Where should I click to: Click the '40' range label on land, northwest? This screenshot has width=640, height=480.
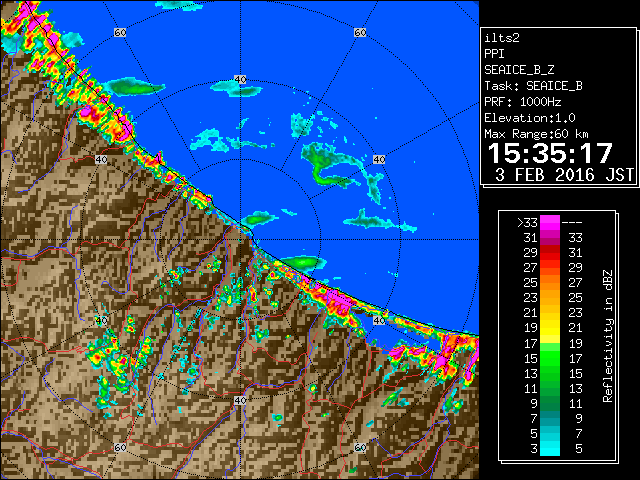pos(101,160)
